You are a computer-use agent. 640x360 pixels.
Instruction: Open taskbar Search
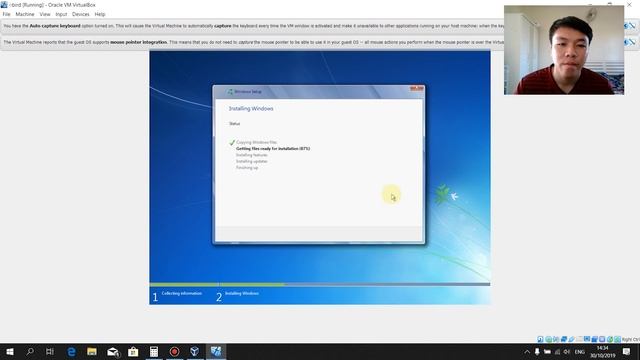[x=30, y=351]
